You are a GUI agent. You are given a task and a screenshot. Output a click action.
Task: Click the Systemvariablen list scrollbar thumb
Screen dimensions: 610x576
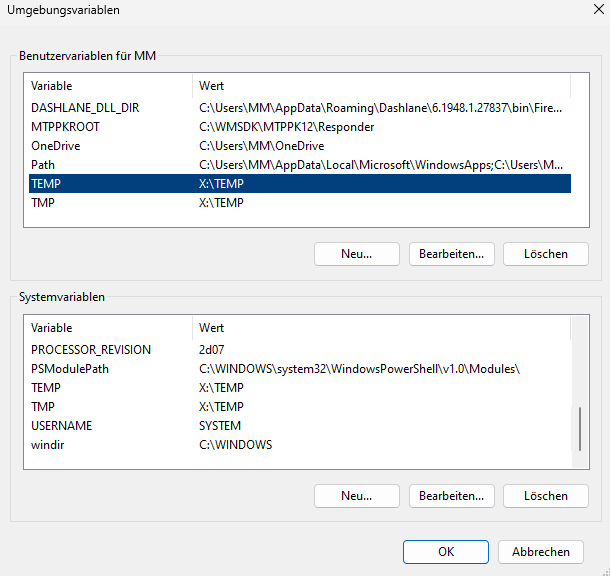point(580,430)
